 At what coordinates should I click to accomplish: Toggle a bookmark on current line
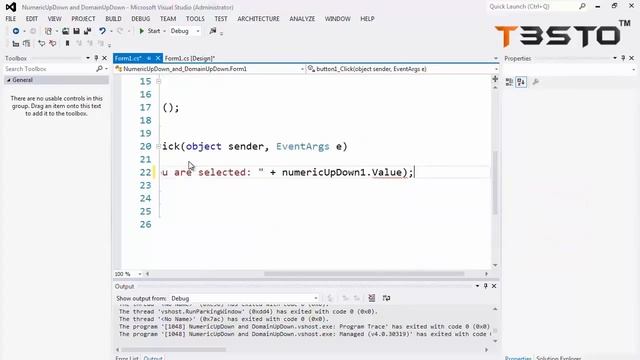(67, 43)
